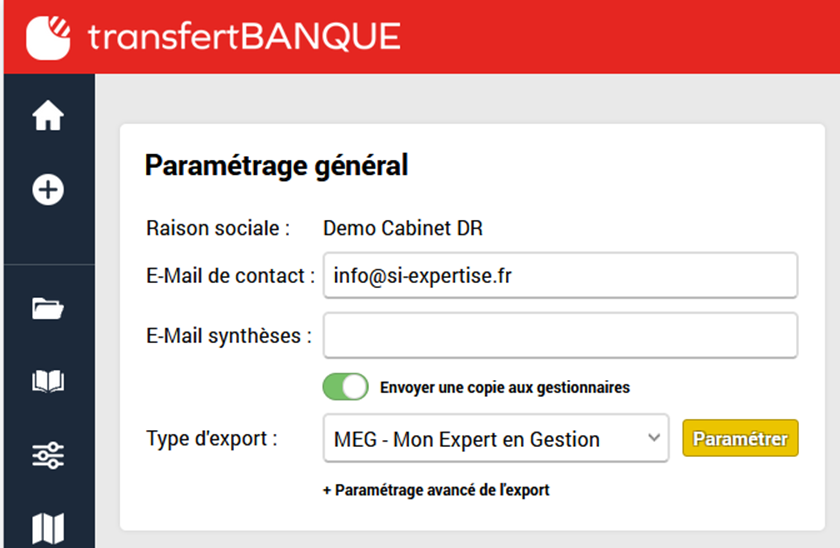The height and width of the screenshot is (548, 840).
Task: Click the chevron arrow of the MEG export dropdown
Action: click(654, 438)
